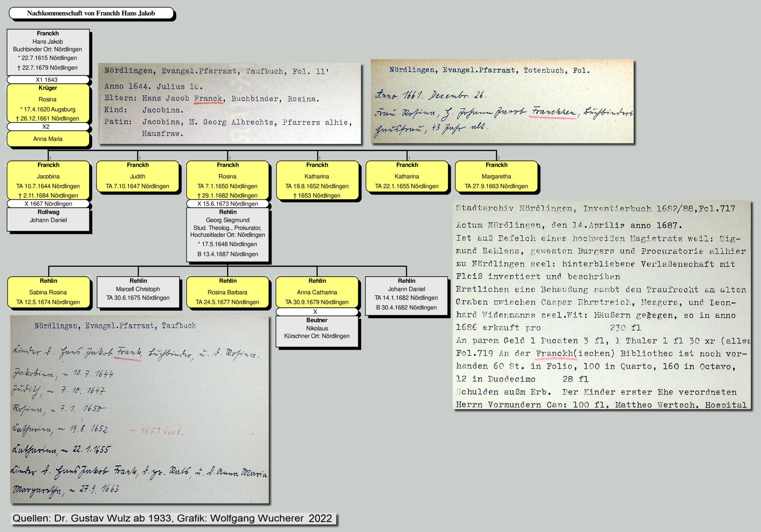Click the Rollwag Johann Daniel husband box

[48, 220]
